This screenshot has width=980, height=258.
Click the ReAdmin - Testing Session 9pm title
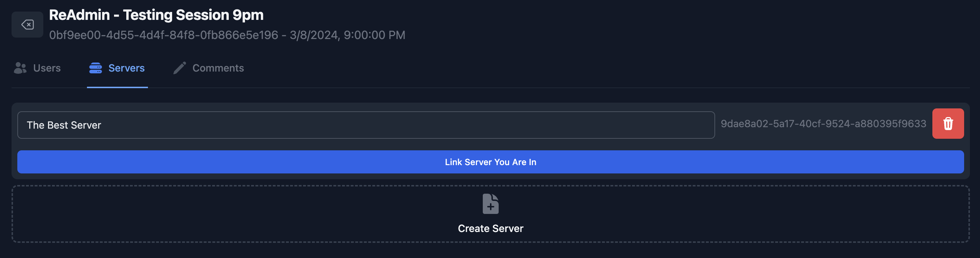[156, 15]
